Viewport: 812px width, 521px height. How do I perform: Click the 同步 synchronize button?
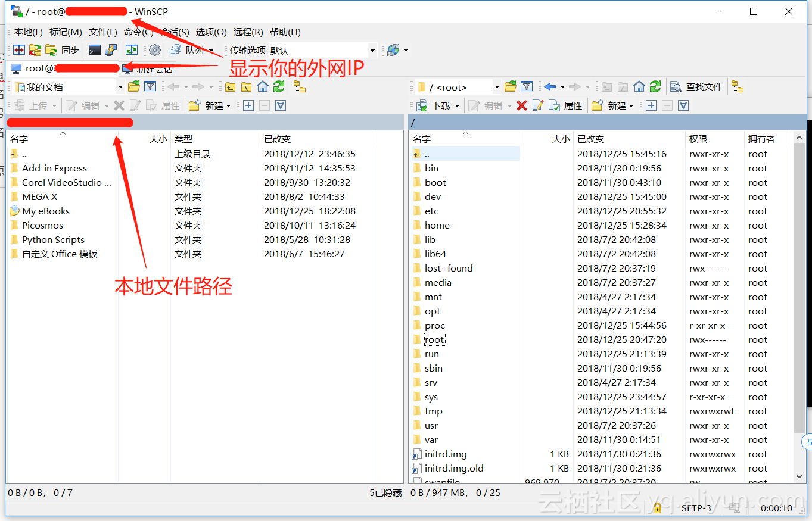click(63, 51)
